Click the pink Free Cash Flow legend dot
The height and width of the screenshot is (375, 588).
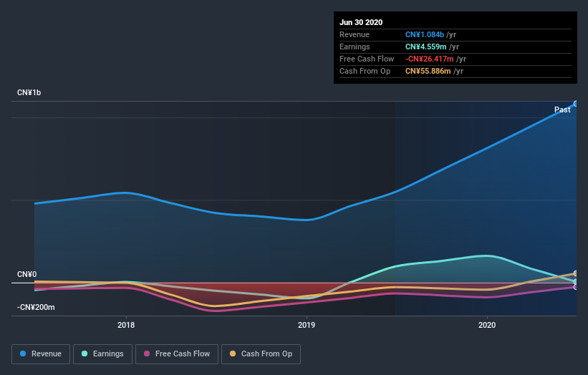(x=147, y=354)
